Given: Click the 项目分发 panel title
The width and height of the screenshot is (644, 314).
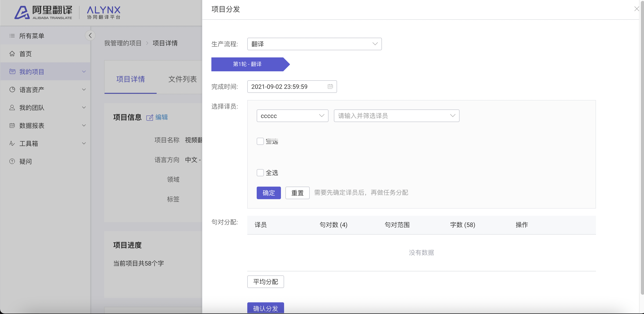Looking at the screenshot, I should [x=226, y=9].
